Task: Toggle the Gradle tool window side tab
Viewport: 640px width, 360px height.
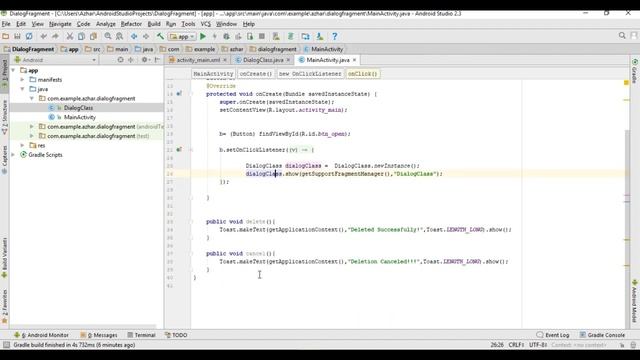Action: (x=635, y=71)
